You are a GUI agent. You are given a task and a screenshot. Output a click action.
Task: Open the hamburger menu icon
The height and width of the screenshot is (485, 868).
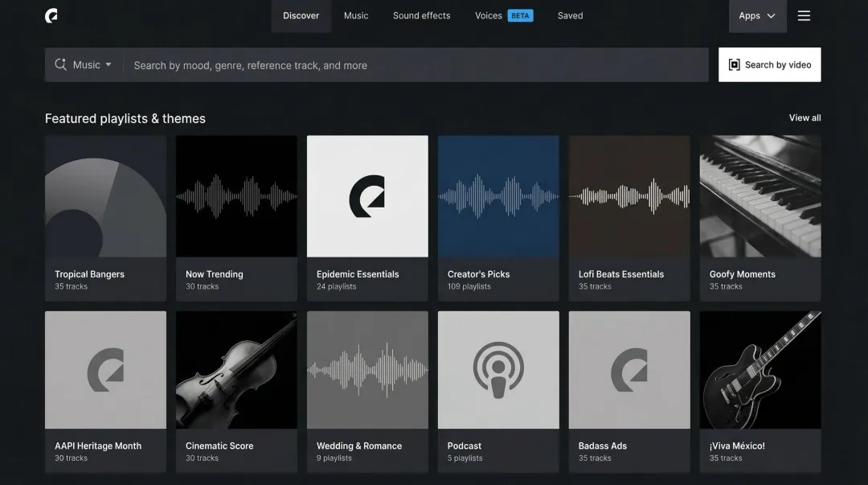(x=804, y=16)
